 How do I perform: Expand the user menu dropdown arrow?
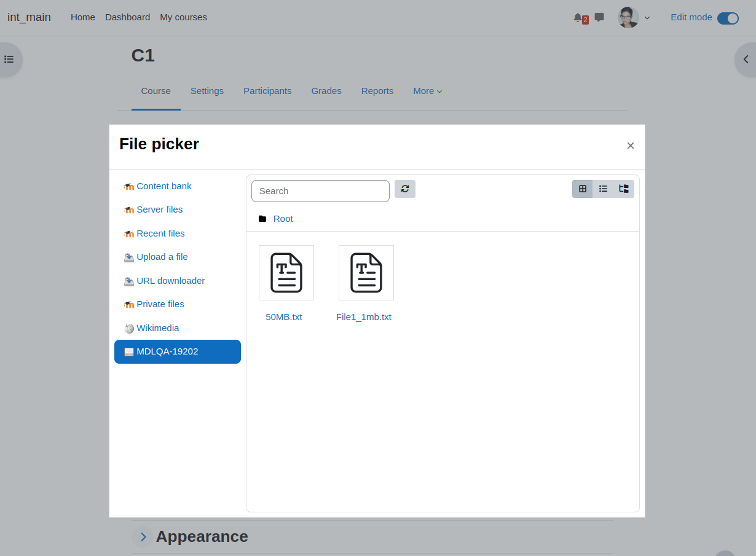point(647,18)
